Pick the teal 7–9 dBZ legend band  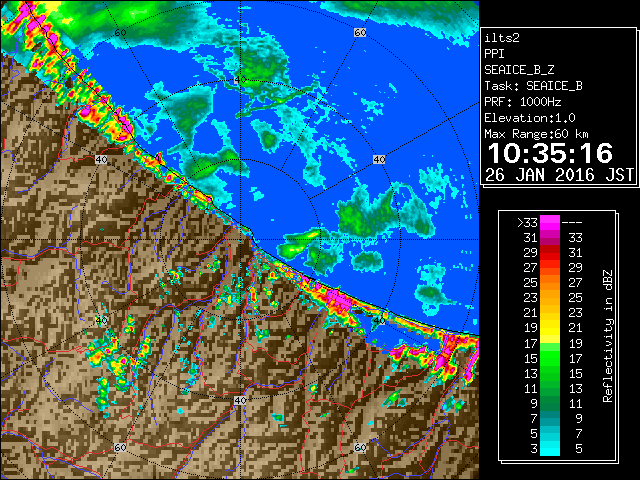[x=550, y=418]
